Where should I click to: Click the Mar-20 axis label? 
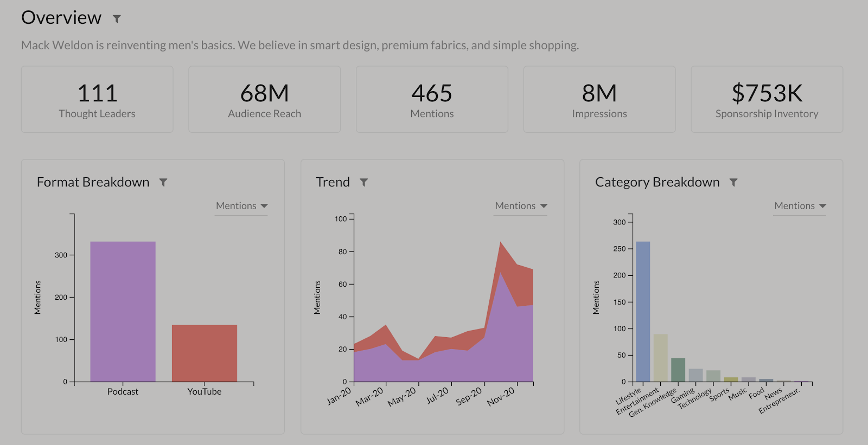coord(370,396)
